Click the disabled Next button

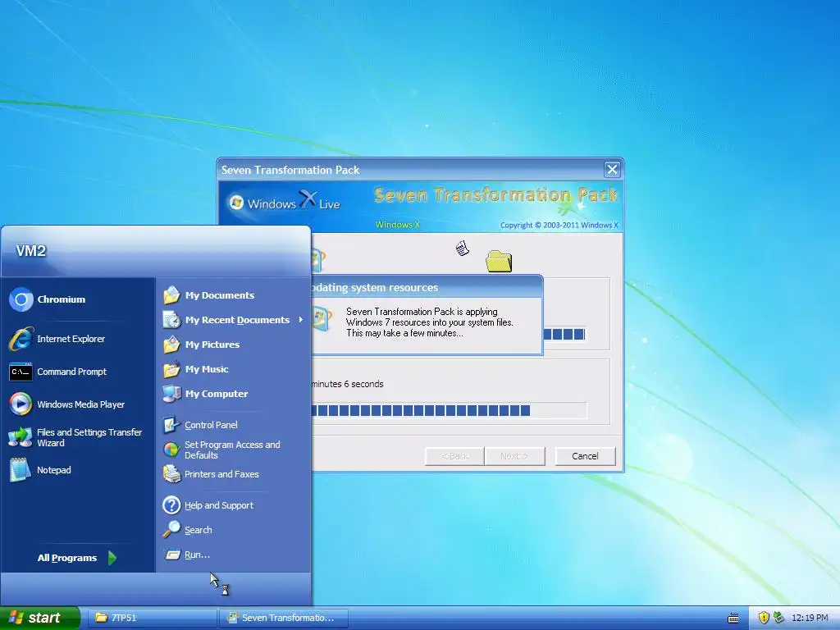click(x=514, y=456)
